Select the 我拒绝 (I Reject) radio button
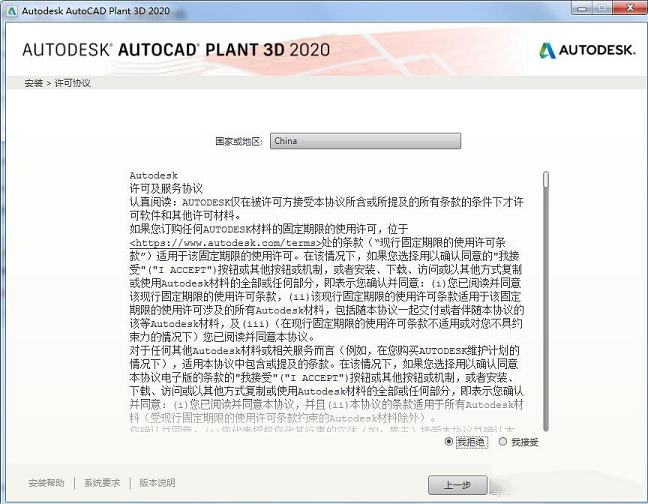This screenshot has width=648, height=504. tap(450, 441)
